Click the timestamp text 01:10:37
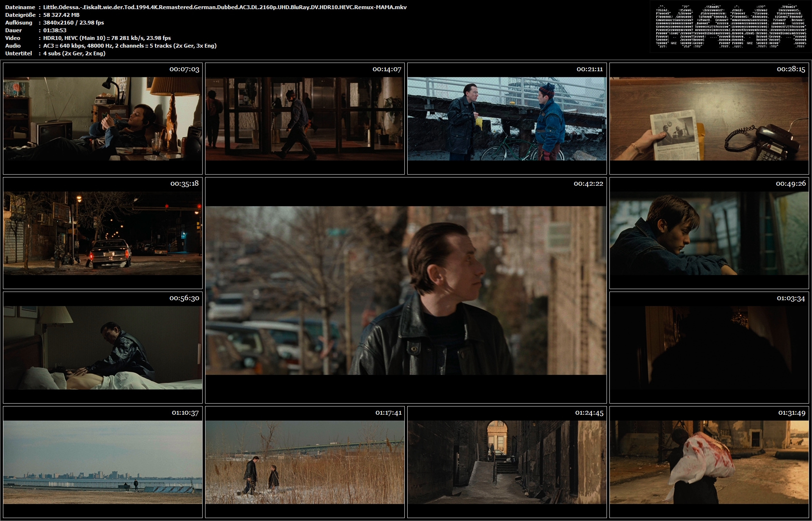 (185, 413)
